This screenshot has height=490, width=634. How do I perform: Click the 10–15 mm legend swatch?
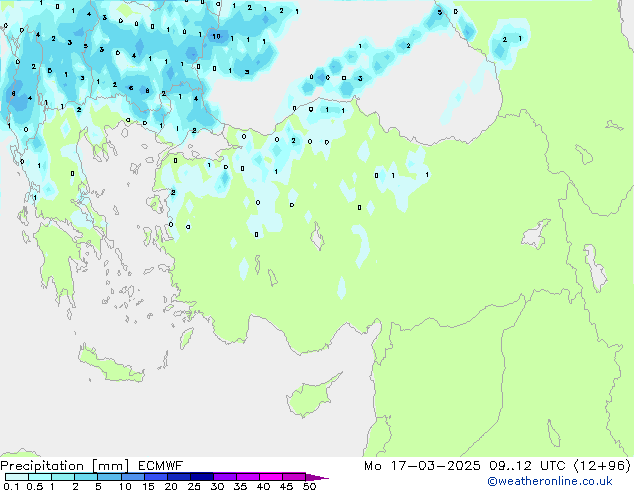point(132,477)
